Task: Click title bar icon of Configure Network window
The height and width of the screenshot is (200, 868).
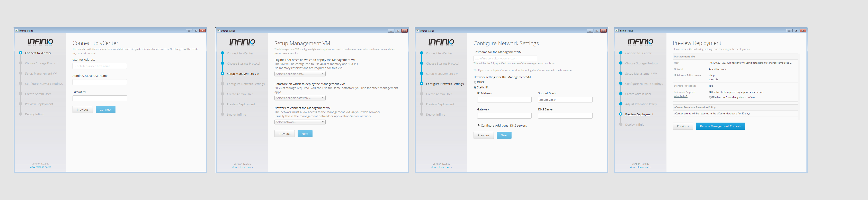Action: point(418,31)
